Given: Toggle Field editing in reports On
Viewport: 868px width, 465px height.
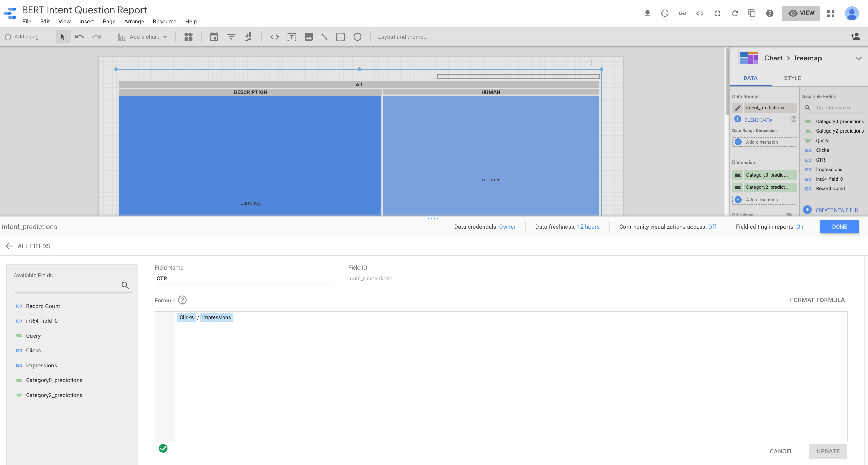Looking at the screenshot, I should click(x=800, y=227).
